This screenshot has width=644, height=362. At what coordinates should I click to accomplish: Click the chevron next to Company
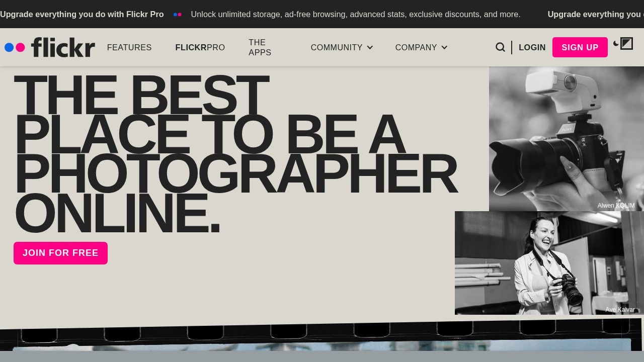[444, 47]
